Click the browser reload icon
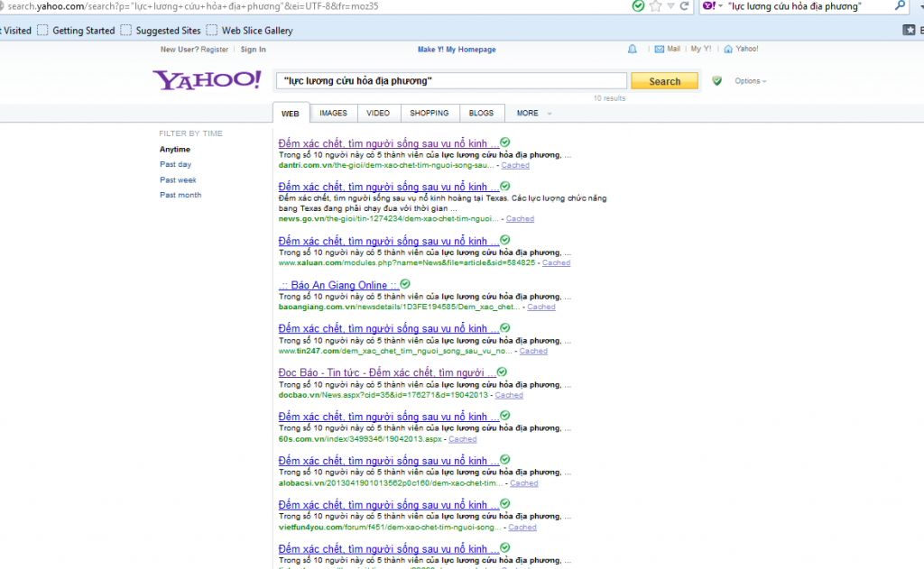Viewport: 924px width, 569px height. (684, 6)
